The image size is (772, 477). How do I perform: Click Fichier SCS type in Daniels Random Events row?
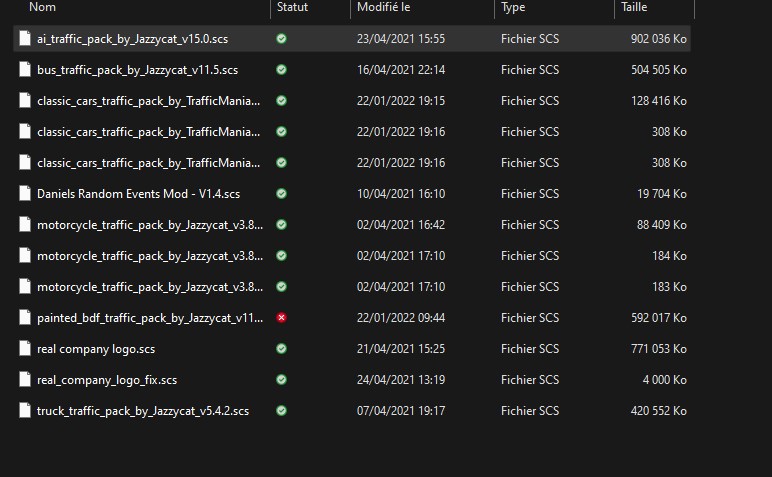pos(530,193)
